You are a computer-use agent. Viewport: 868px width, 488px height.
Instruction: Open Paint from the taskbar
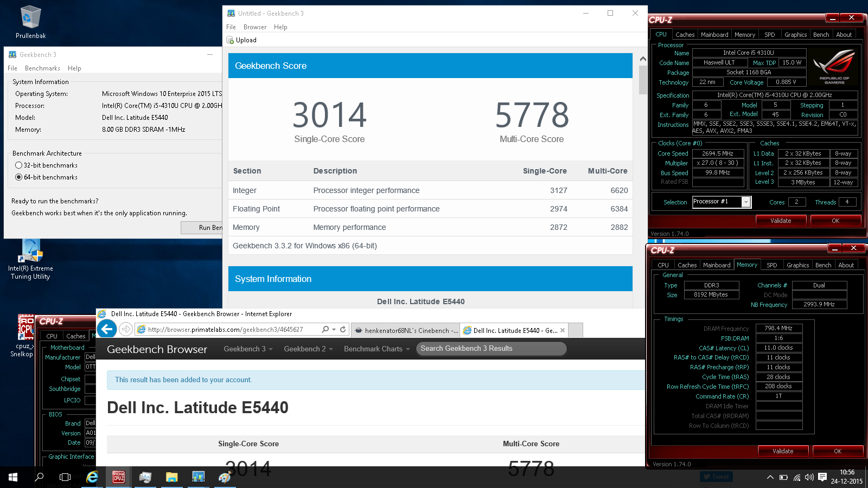pyautogui.click(x=225, y=477)
